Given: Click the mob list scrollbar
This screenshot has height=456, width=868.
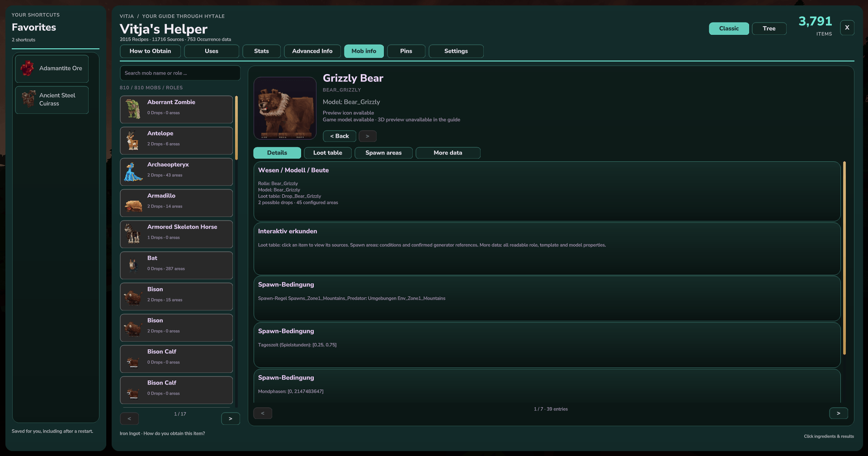Looking at the screenshot, I should coord(236,127).
